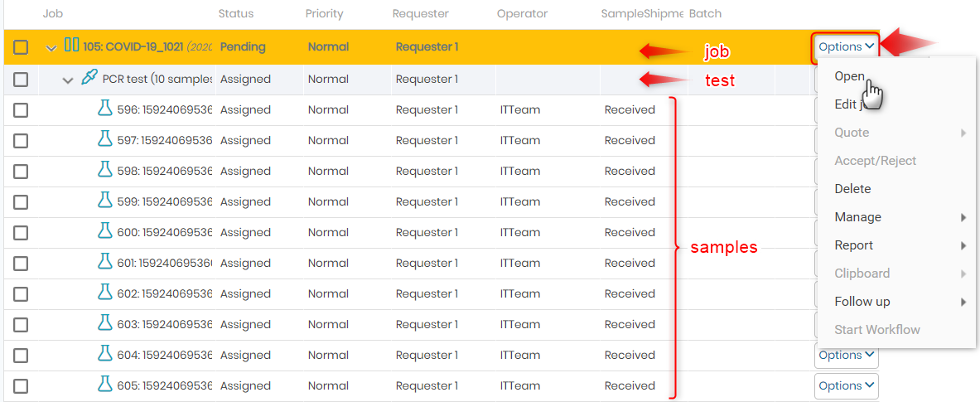
Task: Choose Open from the Options menu
Action: click(x=849, y=76)
